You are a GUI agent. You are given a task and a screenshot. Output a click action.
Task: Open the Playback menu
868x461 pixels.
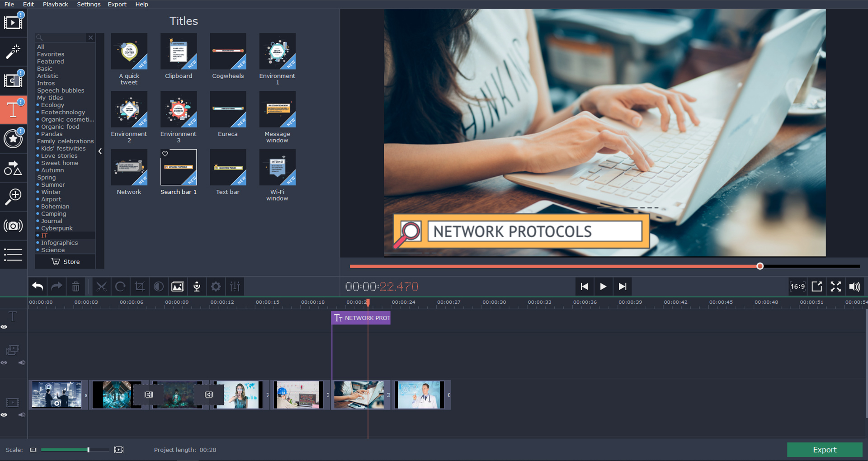[x=55, y=4]
